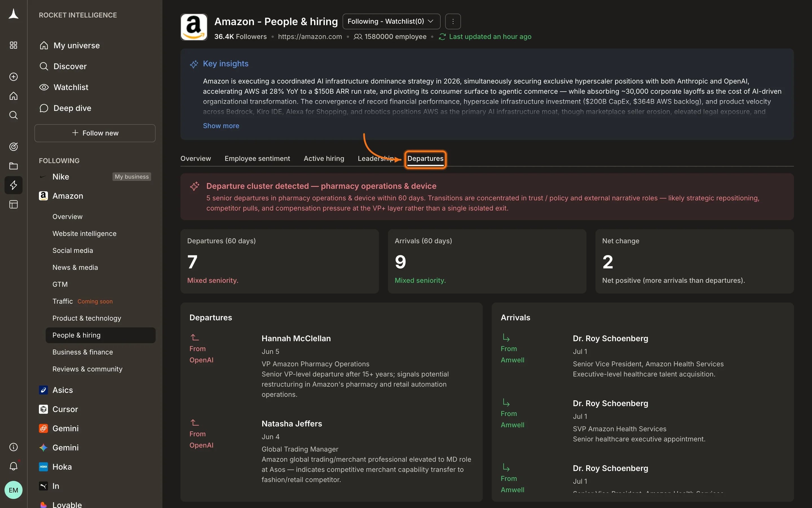The image size is (812, 508).
Task: Select the lightning bolt icon in rail
Action: pos(14,185)
